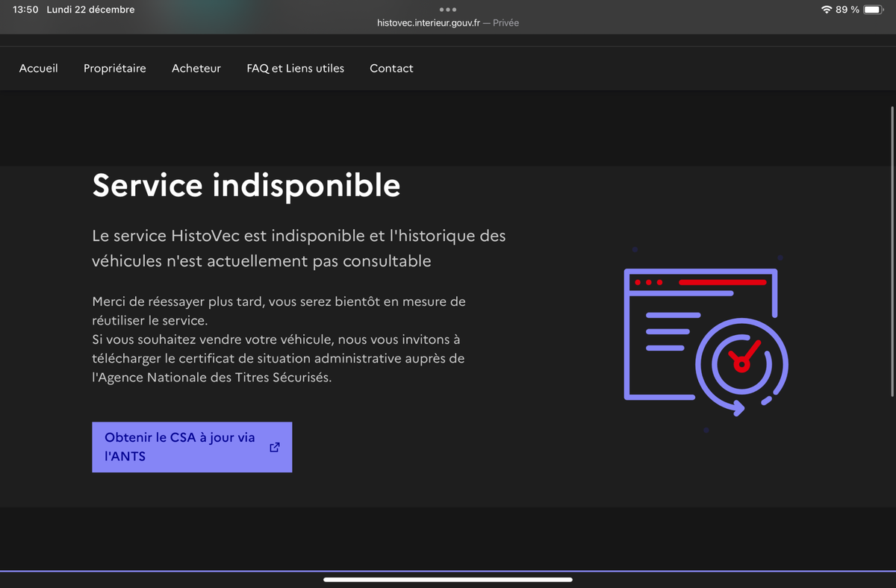896x588 pixels.
Task: Click the Service indisponible heading
Action: (x=246, y=185)
